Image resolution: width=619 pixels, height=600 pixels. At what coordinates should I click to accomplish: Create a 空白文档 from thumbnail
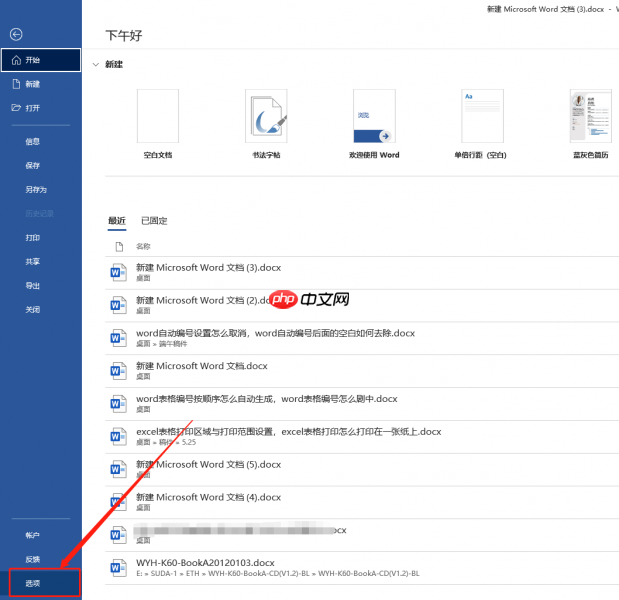coord(158,116)
